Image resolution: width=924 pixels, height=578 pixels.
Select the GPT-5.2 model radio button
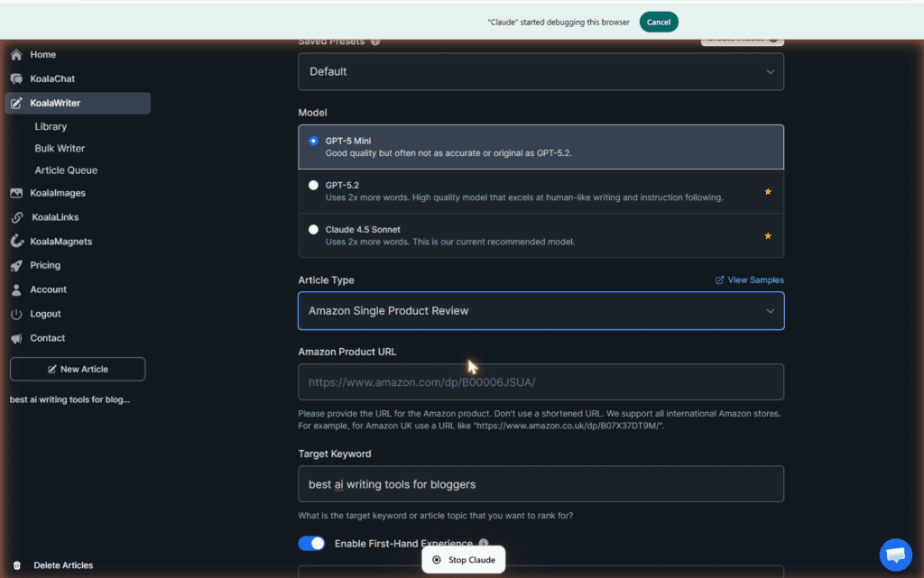[x=313, y=186]
